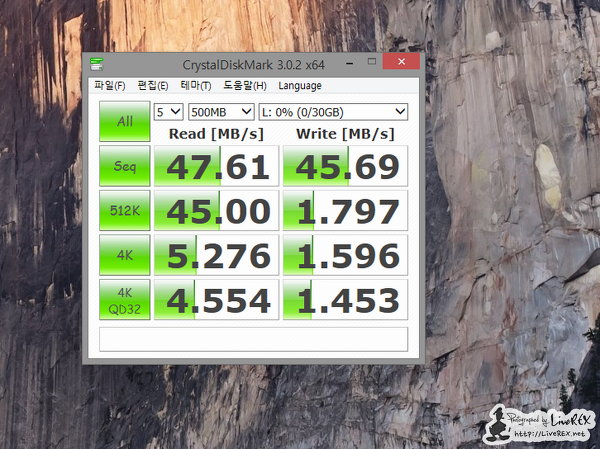Select the 4K QD32 write value 1.453
Screen dimensions: 600x449
pyautogui.click(x=346, y=300)
